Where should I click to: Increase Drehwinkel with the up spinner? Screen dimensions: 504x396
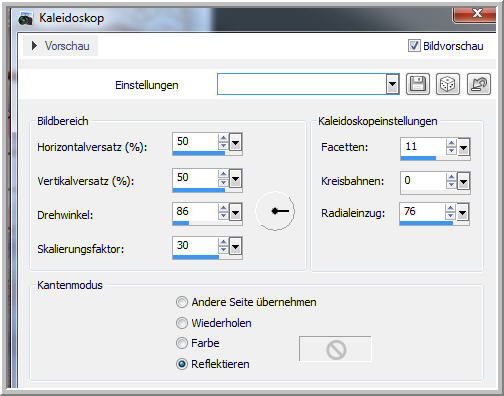[223, 208]
